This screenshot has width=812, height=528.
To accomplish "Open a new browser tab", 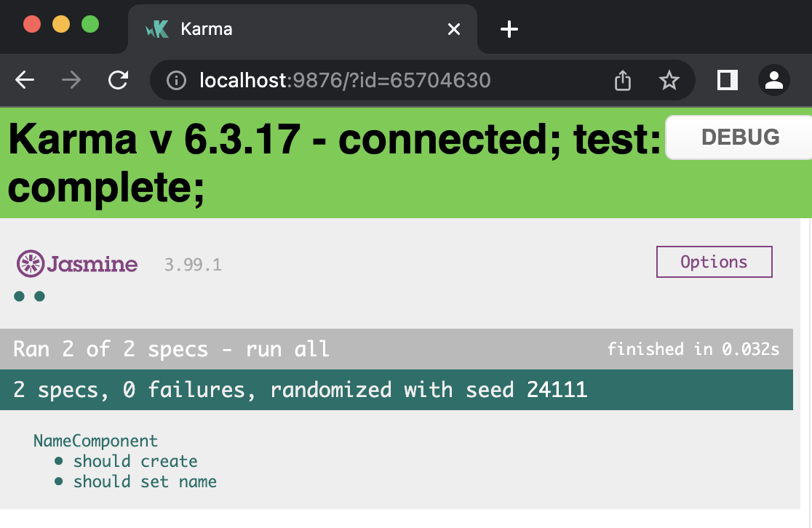I will click(x=509, y=29).
